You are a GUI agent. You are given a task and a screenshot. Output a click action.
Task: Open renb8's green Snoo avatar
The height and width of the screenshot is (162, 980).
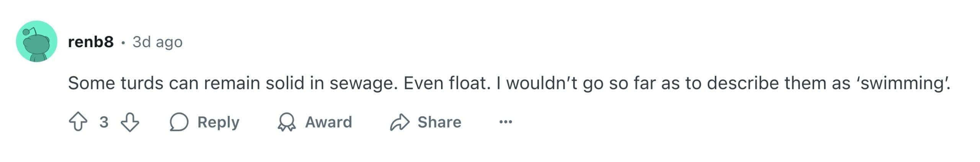[36, 41]
